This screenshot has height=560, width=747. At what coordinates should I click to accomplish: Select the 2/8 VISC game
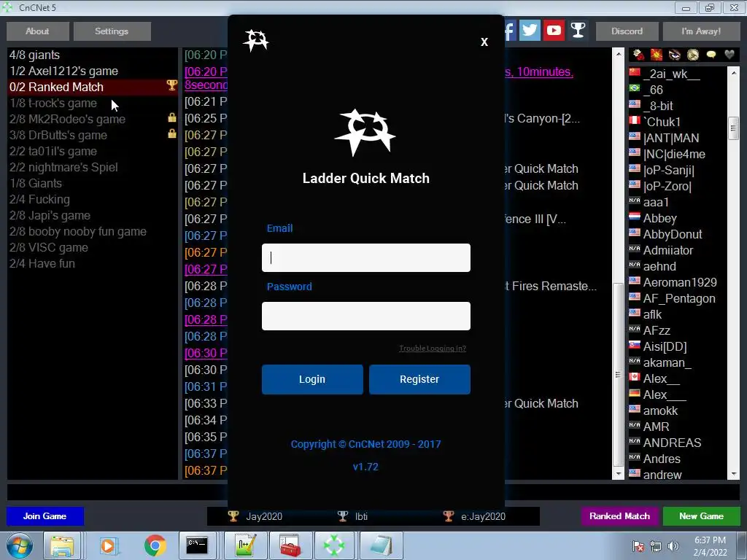(93, 248)
